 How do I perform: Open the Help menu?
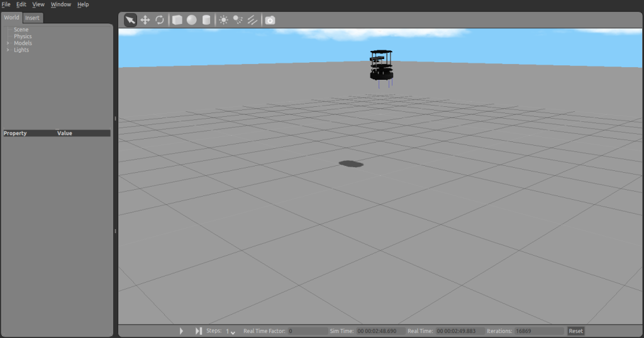[83, 4]
